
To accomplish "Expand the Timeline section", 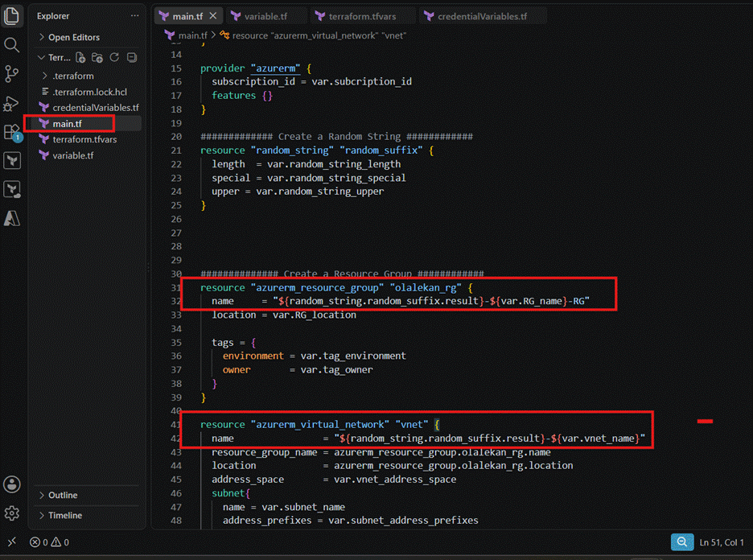I will pyautogui.click(x=65, y=515).
